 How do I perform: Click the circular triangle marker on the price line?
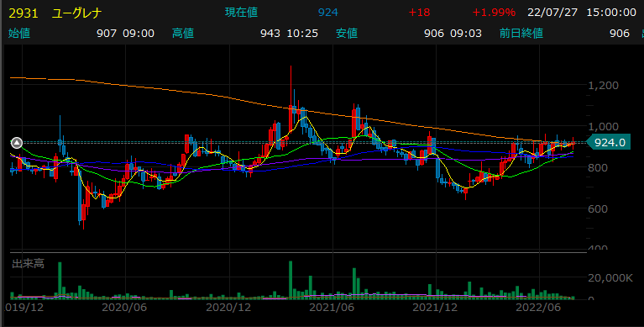point(17,143)
